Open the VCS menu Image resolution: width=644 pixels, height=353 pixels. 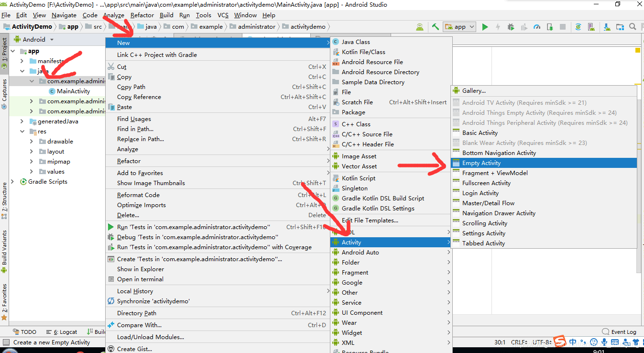[223, 15]
